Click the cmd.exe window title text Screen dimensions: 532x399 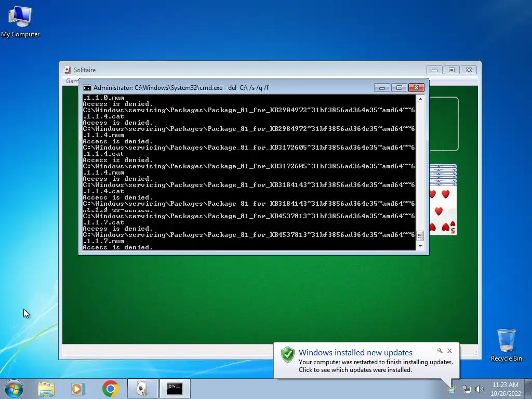(181, 88)
